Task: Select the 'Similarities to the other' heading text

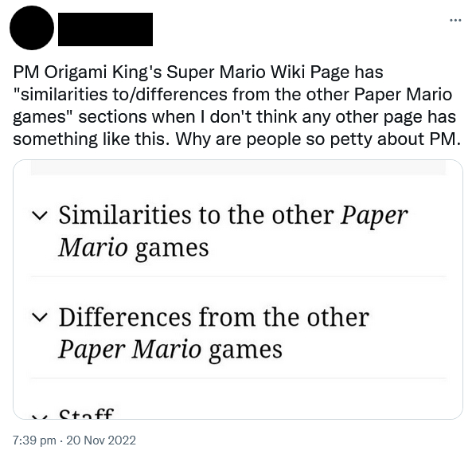Action: 196,215
